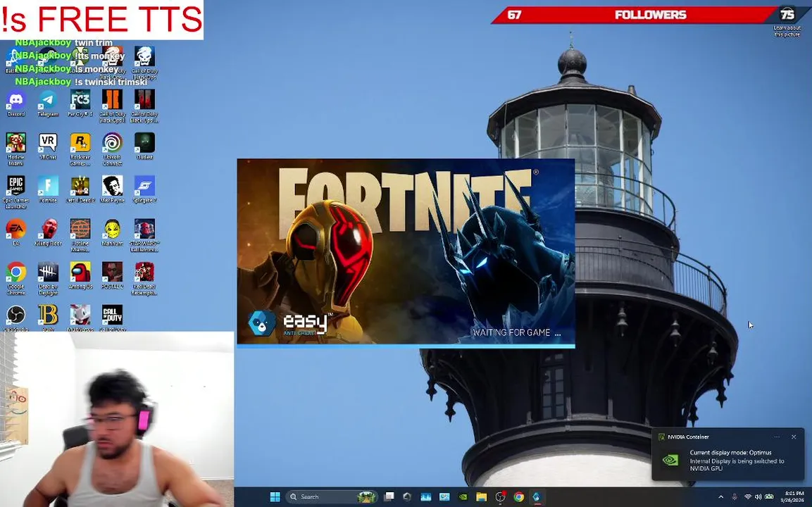Select the Ubisoft Connect desktop shortcut
The height and width of the screenshot is (507, 812).
click(x=112, y=149)
